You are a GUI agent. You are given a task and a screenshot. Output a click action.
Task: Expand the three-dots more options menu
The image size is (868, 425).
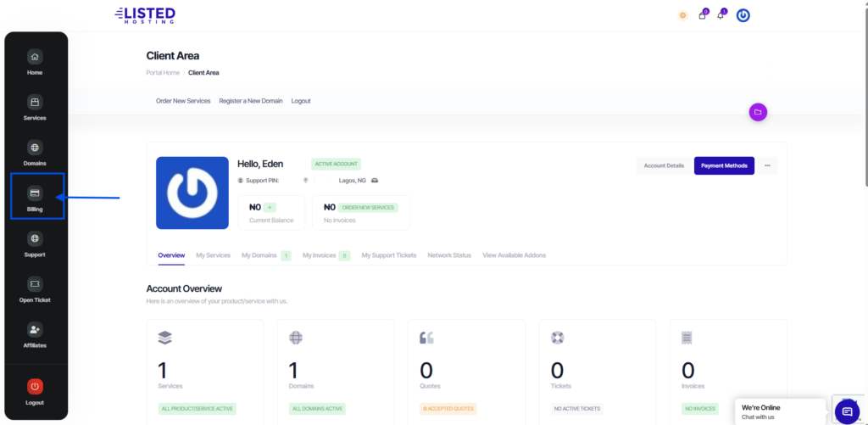pos(767,165)
